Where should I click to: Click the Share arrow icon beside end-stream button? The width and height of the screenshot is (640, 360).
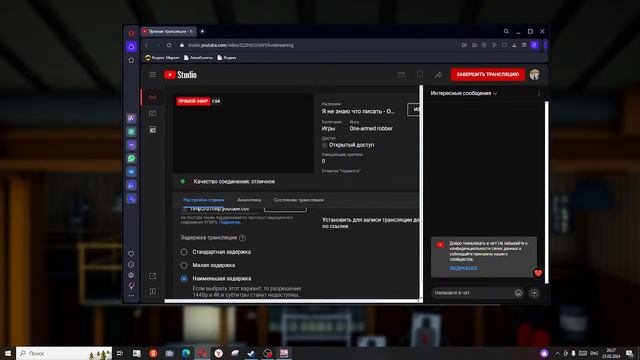click(438, 75)
